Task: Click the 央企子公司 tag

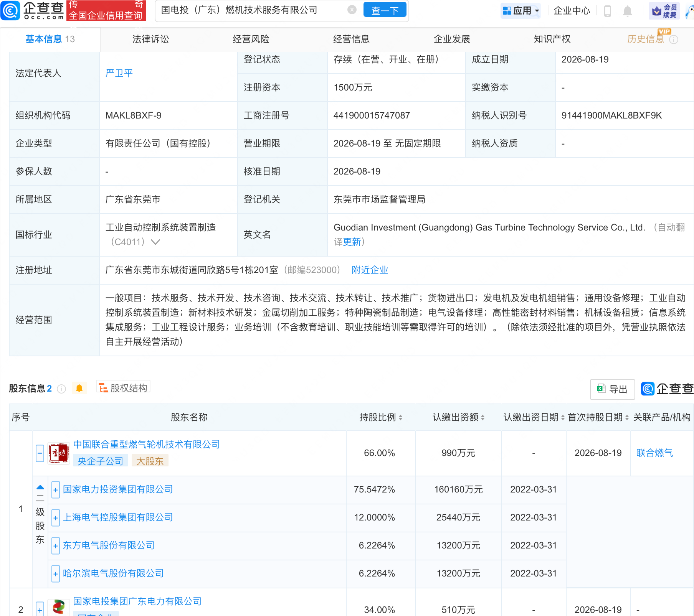Action: click(101, 461)
